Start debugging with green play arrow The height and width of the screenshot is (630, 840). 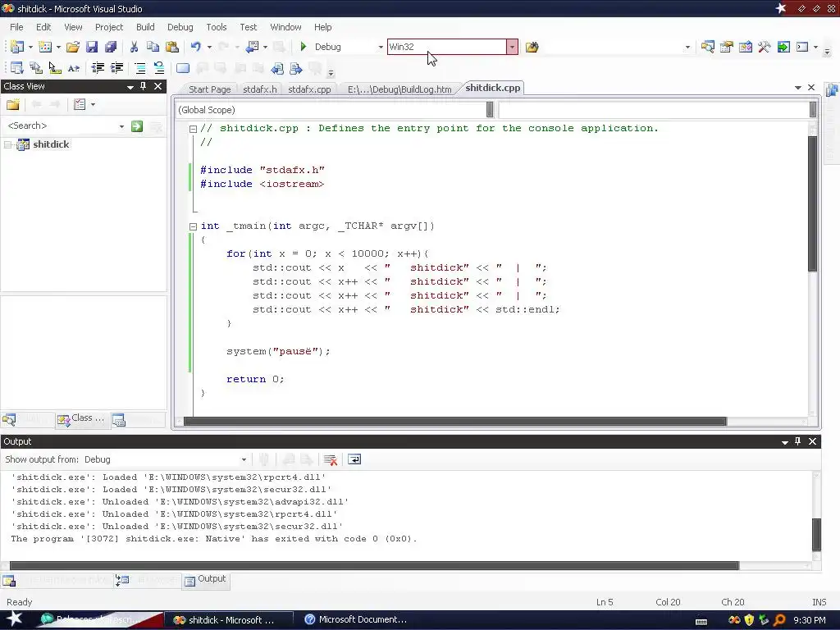tap(304, 47)
